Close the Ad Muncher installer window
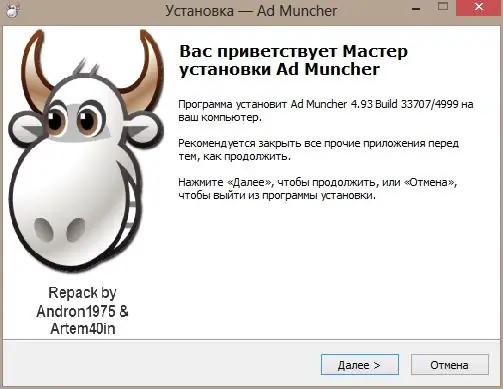 [x=479, y=7]
